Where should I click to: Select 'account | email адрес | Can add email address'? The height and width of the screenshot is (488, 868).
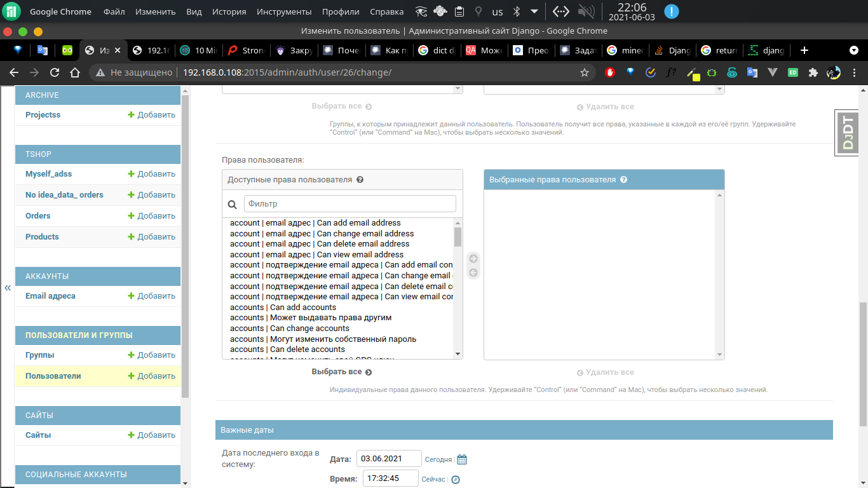pyautogui.click(x=315, y=223)
